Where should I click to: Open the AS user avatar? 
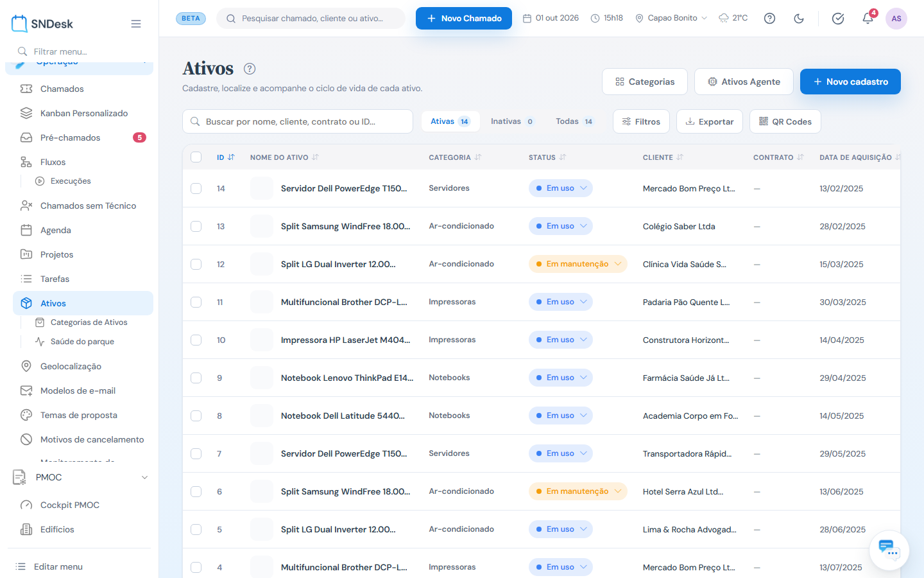coord(896,18)
